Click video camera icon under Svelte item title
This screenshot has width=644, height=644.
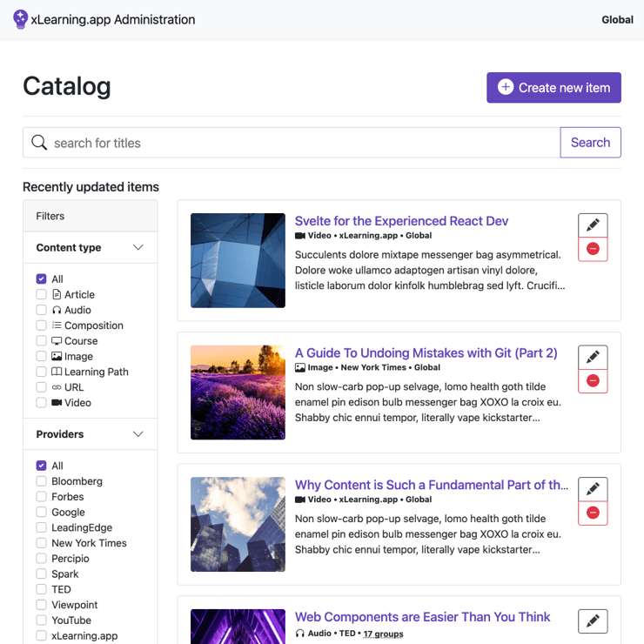300,236
